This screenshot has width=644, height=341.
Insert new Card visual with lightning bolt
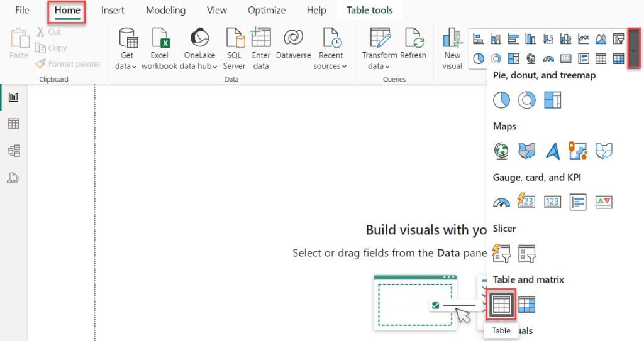tap(526, 201)
